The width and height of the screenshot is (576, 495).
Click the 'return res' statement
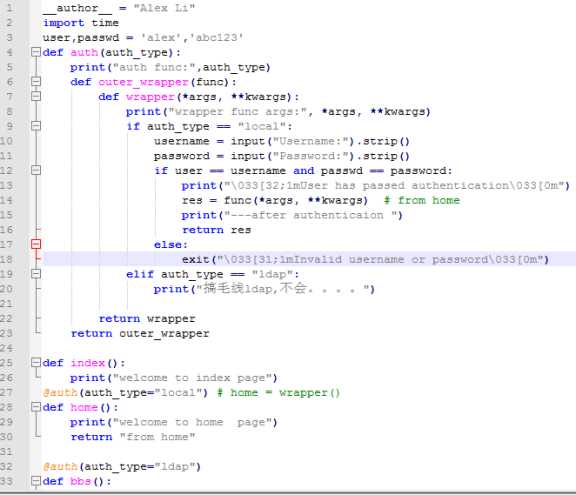pyautogui.click(x=216, y=230)
